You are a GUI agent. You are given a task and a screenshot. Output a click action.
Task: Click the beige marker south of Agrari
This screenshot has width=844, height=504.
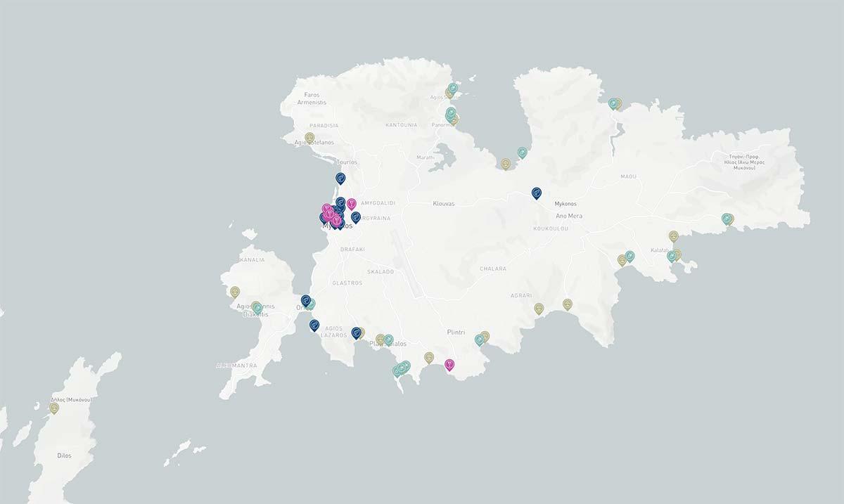click(539, 308)
